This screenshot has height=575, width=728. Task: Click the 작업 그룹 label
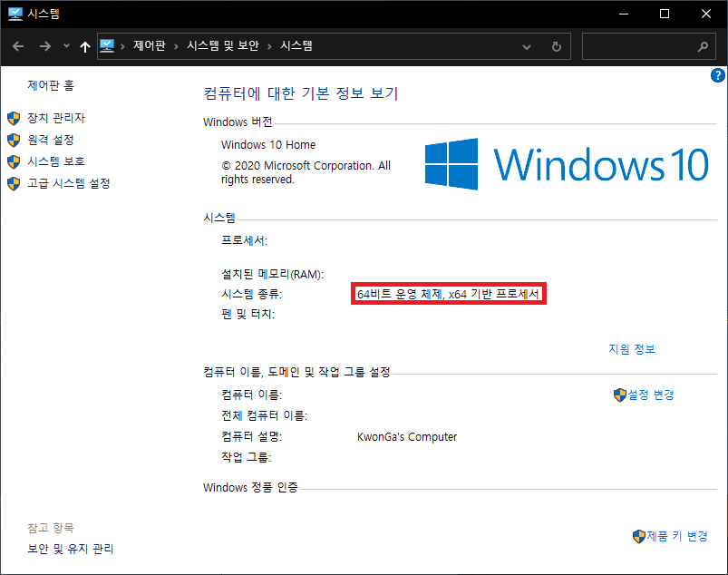(246, 457)
